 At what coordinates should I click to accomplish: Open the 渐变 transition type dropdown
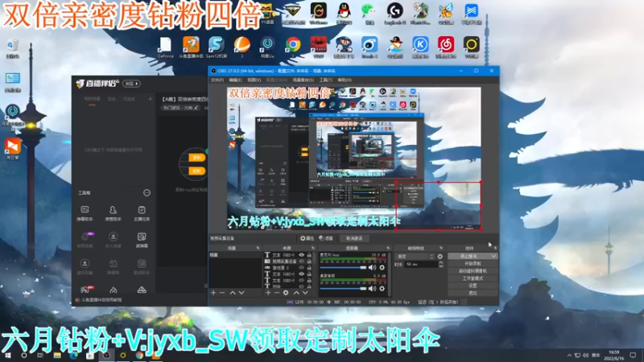pyautogui.click(x=415, y=257)
